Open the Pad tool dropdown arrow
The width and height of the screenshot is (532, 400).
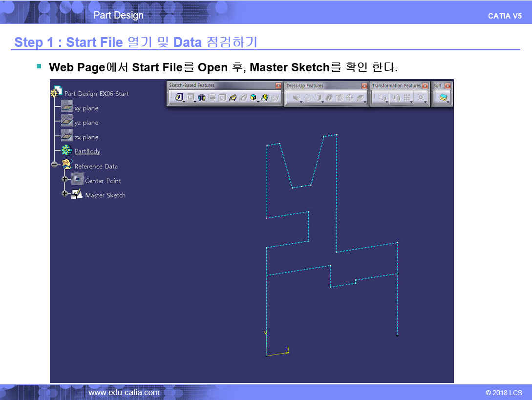(184, 101)
